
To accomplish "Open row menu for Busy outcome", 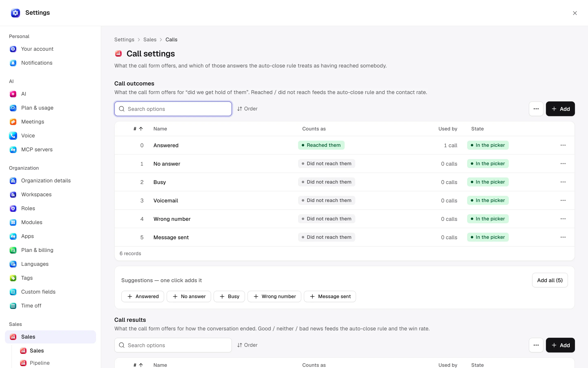I will (563, 182).
